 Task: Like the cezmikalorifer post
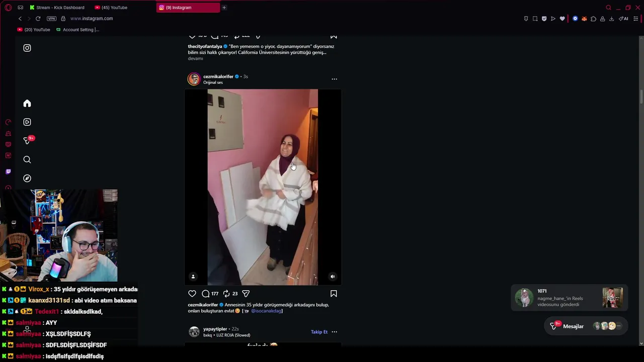coord(192,294)
